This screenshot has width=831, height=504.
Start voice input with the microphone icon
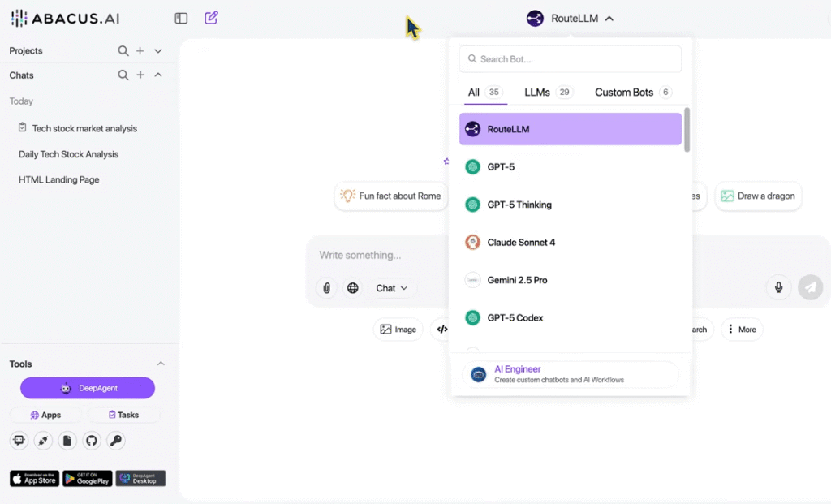click(778, 287)
